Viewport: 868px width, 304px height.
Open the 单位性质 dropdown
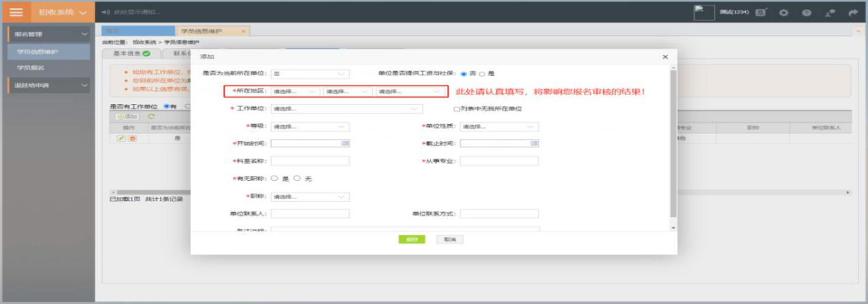coord(499,127)
